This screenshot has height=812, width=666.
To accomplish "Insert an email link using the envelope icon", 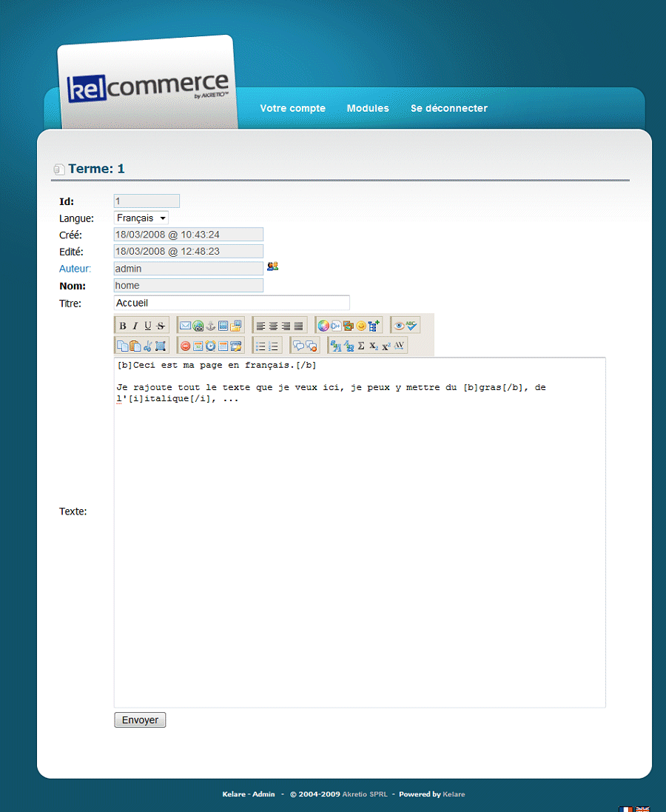I will pyautogui.click(x=185, y=326).
